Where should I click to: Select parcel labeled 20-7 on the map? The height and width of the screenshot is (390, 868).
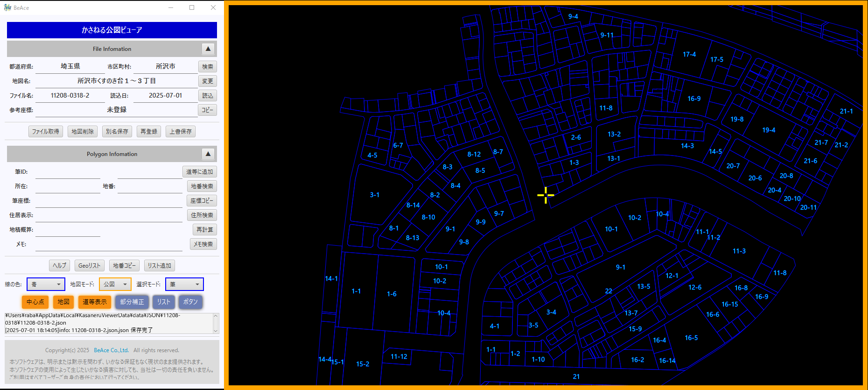tap(733, 166)
